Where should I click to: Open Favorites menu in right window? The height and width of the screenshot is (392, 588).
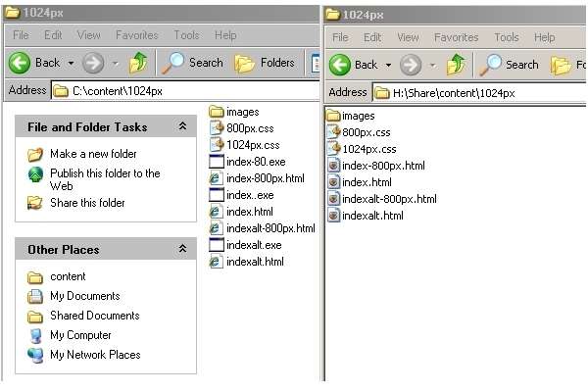pyautogui.click(x=456, y=37)
